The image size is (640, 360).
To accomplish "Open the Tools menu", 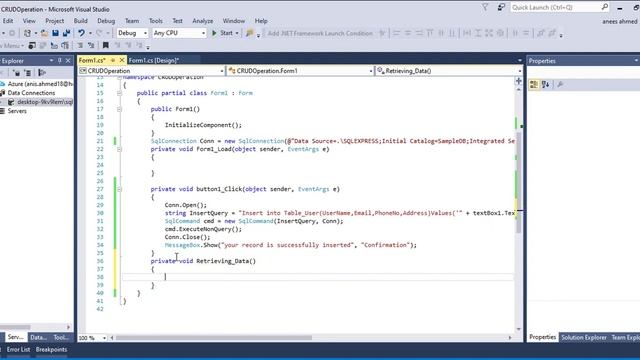I will [156, 21].
